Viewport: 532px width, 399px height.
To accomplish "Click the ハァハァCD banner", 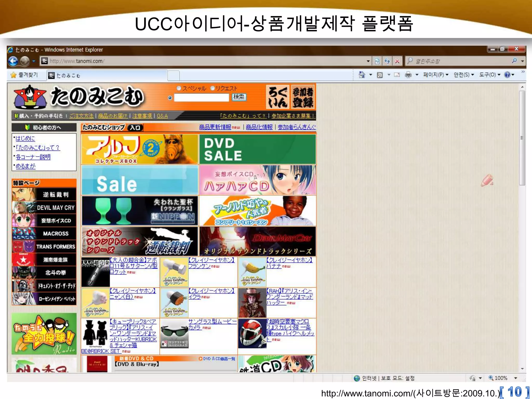I will click(258, 180).
